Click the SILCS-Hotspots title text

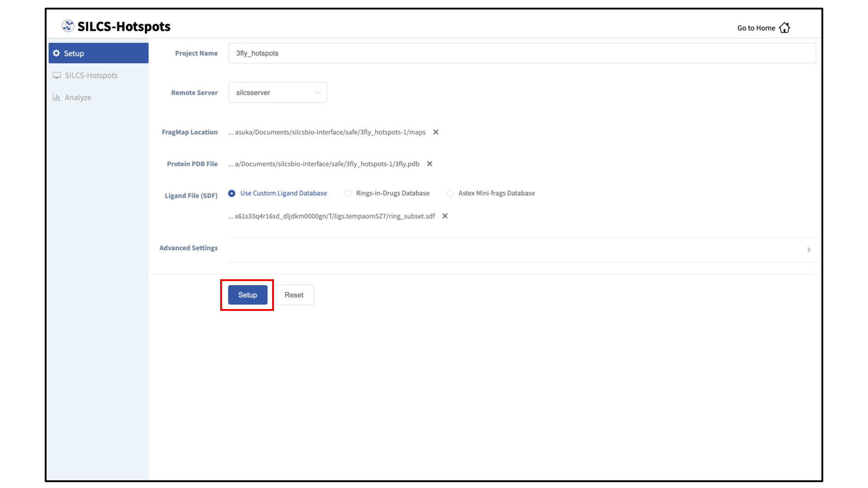(124, 27)
